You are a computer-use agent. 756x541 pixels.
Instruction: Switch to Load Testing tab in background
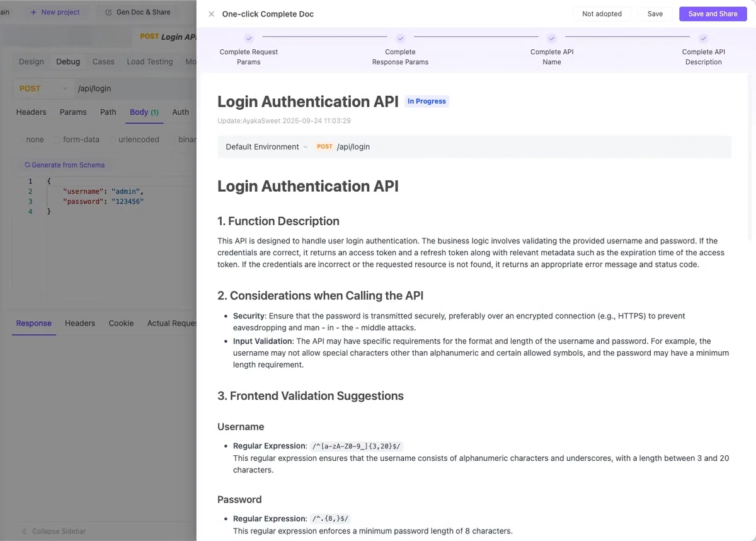pos(150,62)
